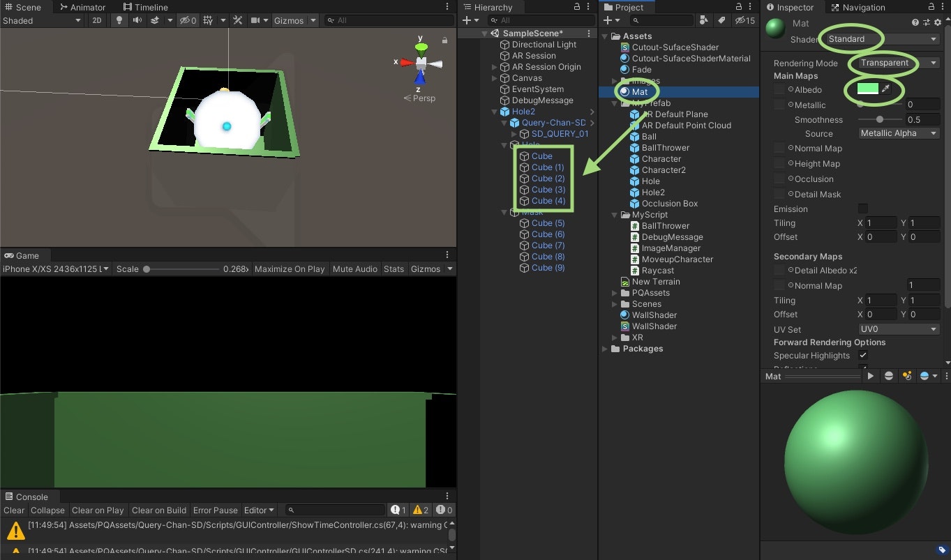Viewport: 951px width, 560px height.
Task: Expand the Canvas object in Hierarchy
Action: pos(495,78)
